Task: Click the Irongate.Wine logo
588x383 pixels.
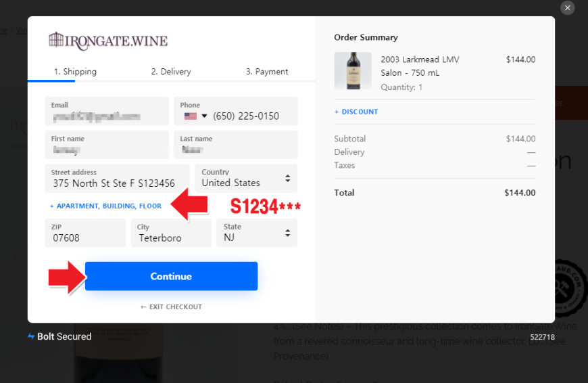Action: (108, 41)
